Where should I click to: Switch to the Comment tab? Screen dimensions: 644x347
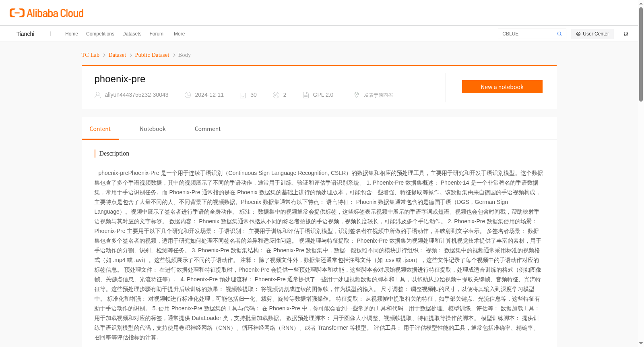[x=208, y=129]
